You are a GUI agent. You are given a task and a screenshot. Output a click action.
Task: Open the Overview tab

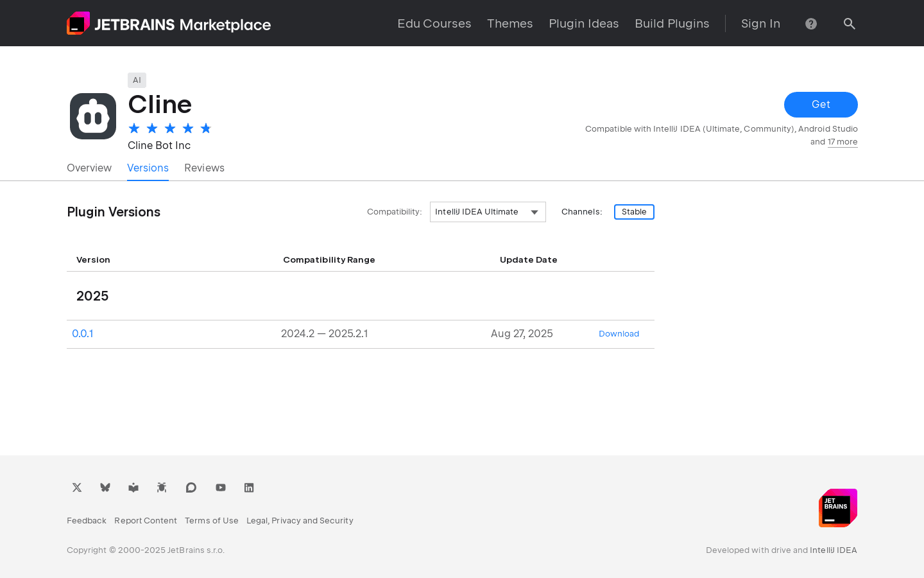89,168
